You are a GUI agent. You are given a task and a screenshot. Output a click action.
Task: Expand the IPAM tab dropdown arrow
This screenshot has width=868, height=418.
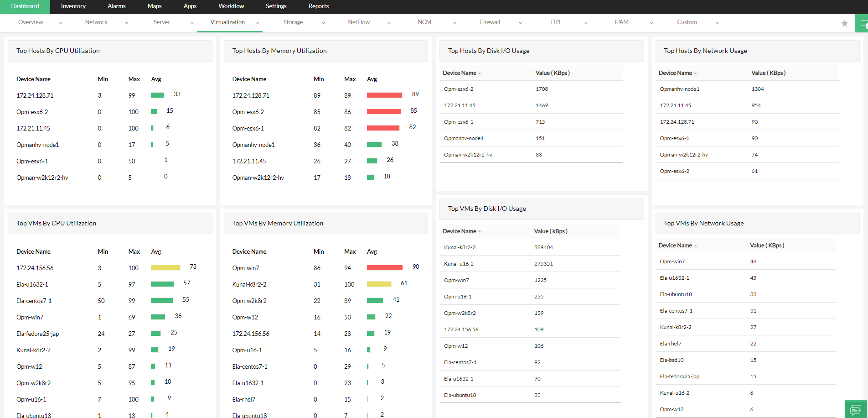tap(651, 23)
